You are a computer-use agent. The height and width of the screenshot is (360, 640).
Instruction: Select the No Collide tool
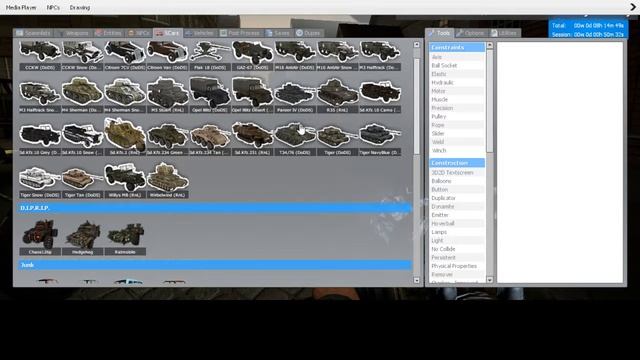pos(457,249)
